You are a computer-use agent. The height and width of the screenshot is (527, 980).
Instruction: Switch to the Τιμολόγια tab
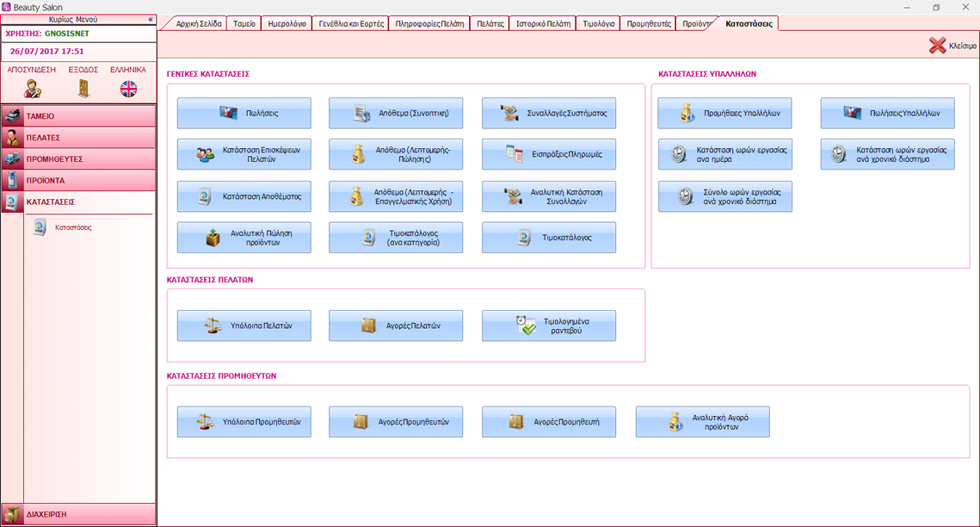598,24
